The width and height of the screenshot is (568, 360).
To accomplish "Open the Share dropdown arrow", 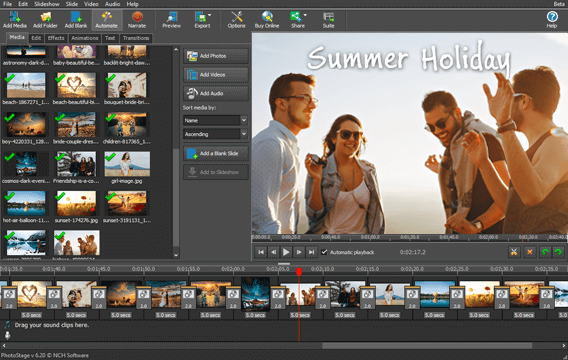I will pyautogui.click(x=305, y=15).
